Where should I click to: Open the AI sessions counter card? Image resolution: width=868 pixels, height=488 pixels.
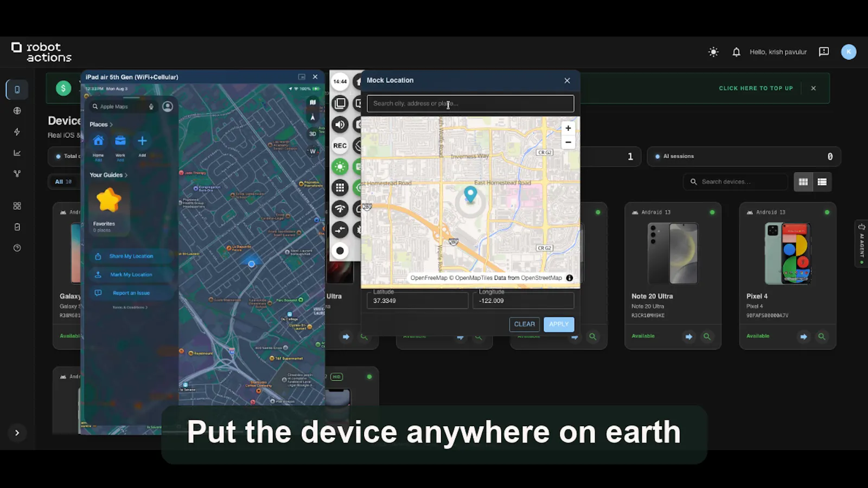point(743,156)
